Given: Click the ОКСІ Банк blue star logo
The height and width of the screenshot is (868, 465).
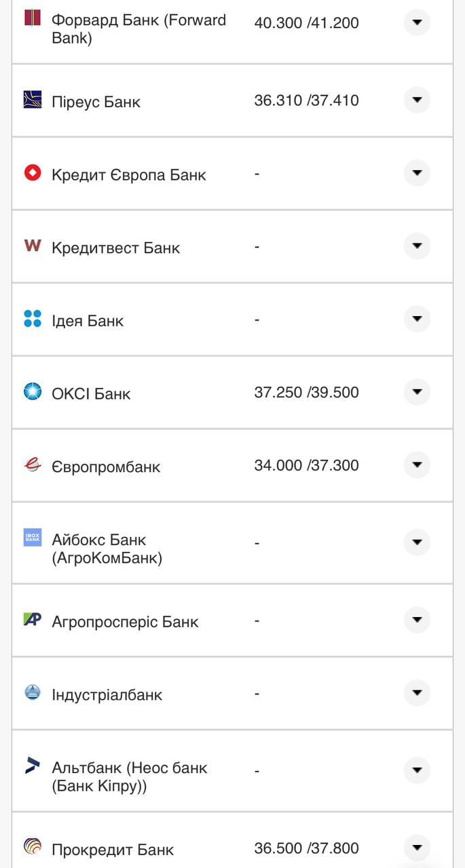Looking at the screenshot, I should [33, 391].
